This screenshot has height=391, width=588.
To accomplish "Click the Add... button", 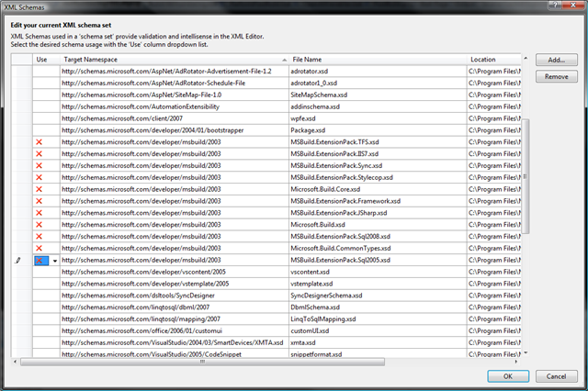I will (557, 60).
